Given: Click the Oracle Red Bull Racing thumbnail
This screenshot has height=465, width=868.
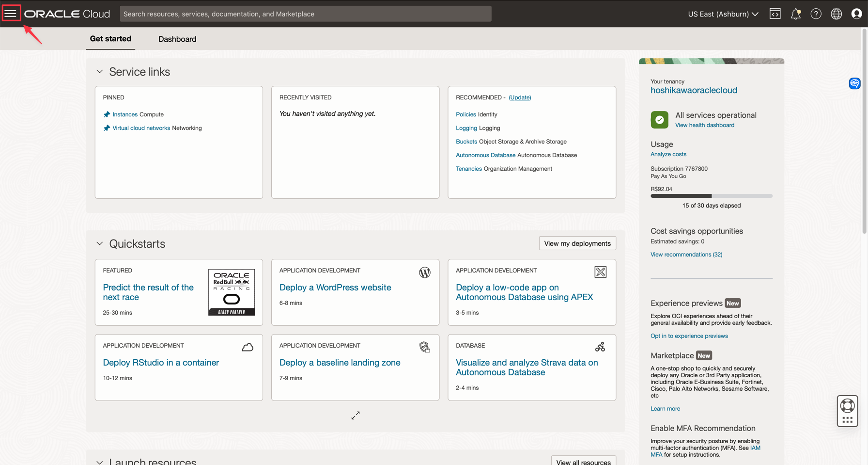Looking at the screenshot, I should (x=232, y=292).
